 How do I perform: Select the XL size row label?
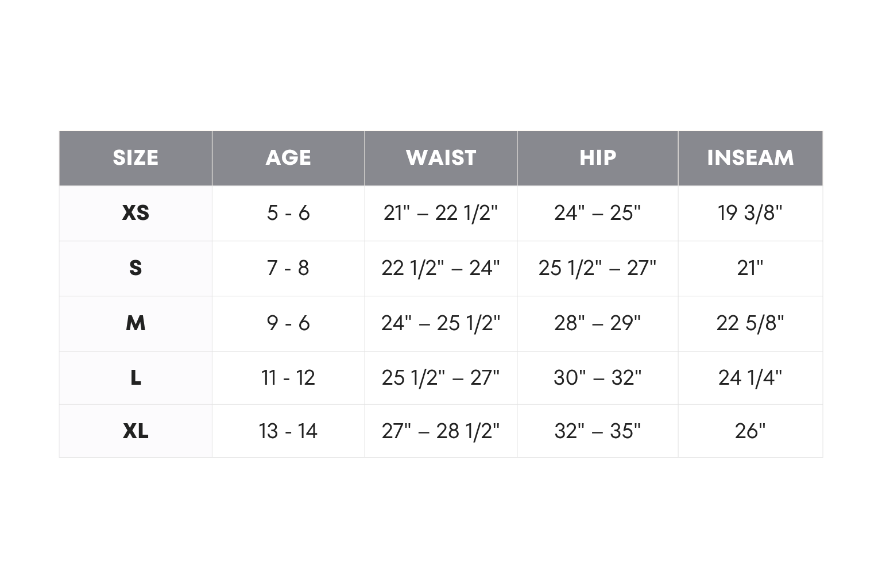(136, 431)
